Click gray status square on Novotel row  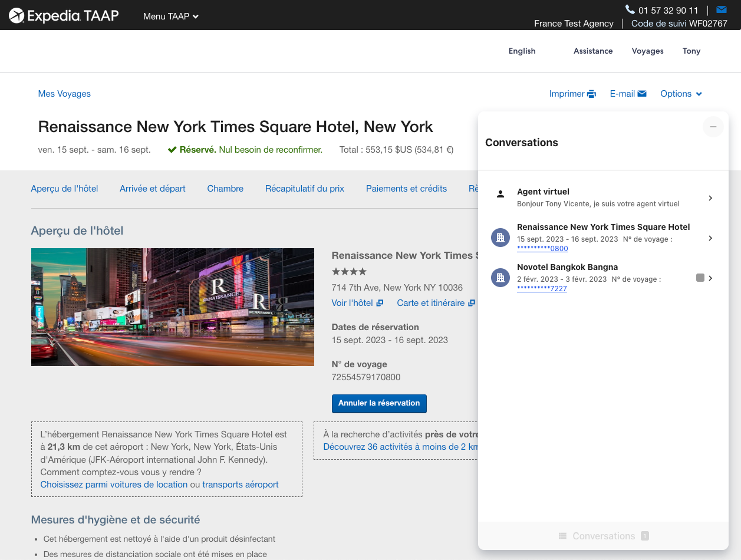[700, 278]
